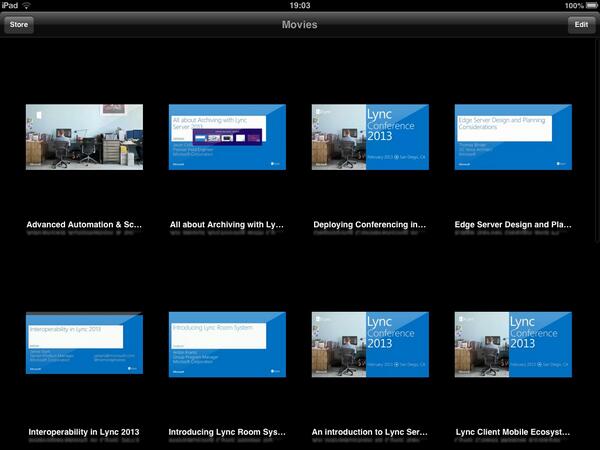Select the title "Advanced Automation & Sc..."
This screenshot has height=450, width=600.
84,225
